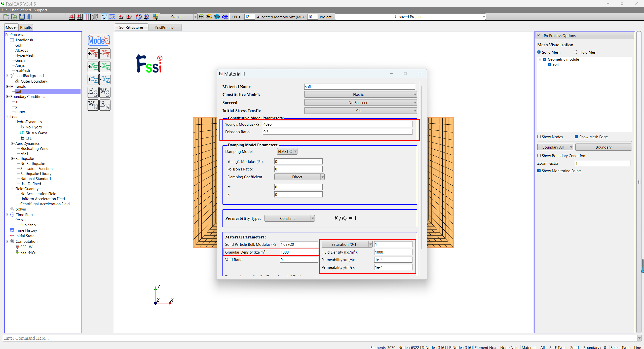This screenshot has width=644, height=349.
Task: Open the Damping Model ELASTIC dropdown
Action: click(x=287, y=152)
